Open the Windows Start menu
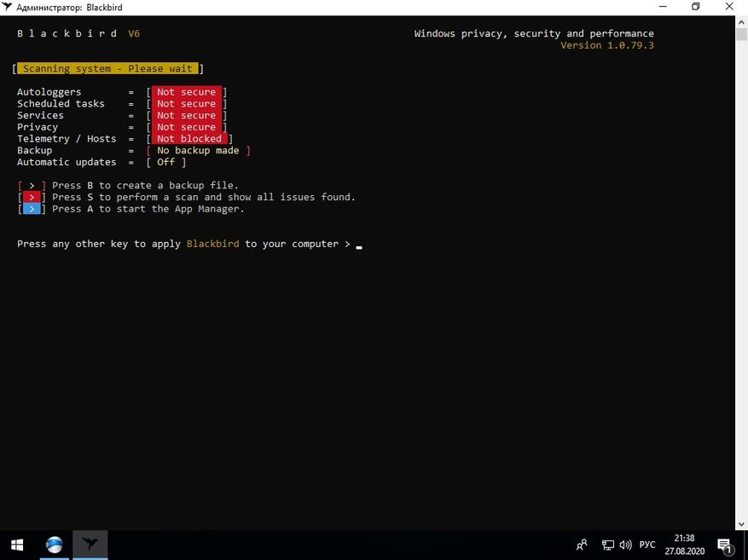Screen dimensions: 748x560 [x=17, y=545]
